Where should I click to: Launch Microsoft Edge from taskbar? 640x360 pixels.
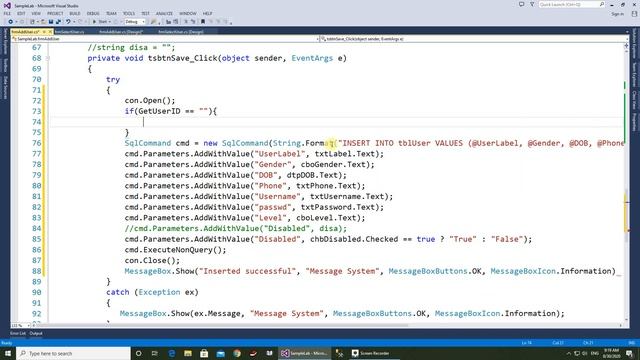pyautogui.click(x=171, y=353)
